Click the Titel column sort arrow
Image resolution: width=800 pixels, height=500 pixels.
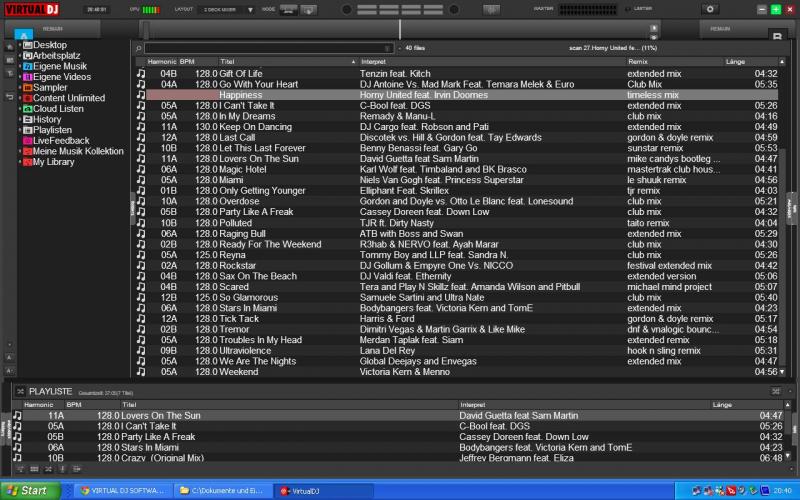(353, 62)
